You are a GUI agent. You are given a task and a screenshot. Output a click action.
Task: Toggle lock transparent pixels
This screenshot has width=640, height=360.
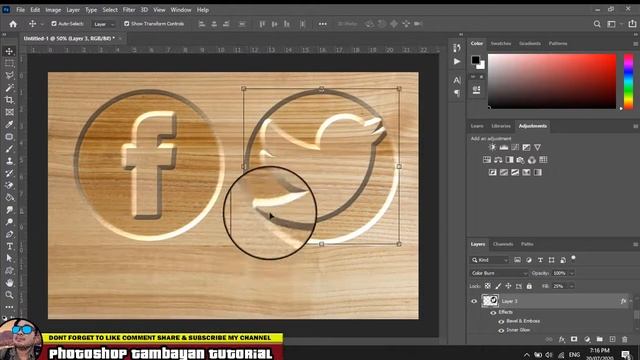point(488,286)
